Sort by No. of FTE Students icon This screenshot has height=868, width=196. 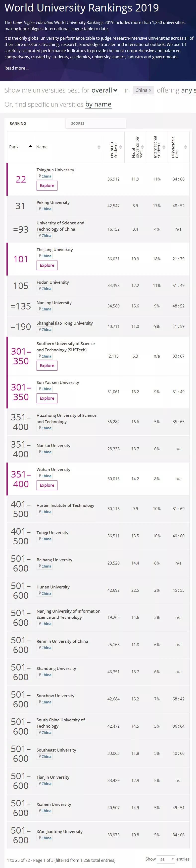point(121,147)
